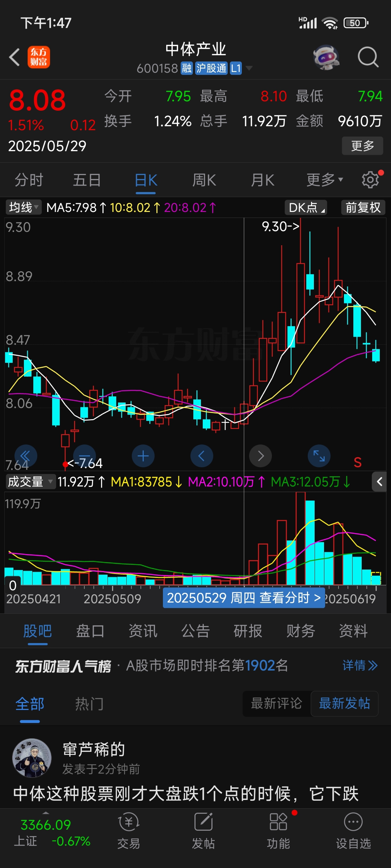Image resolution: width=391 pixels, height=868 pixels.
Task: Open user name 窜芦稀的
Action: [94, 749]
